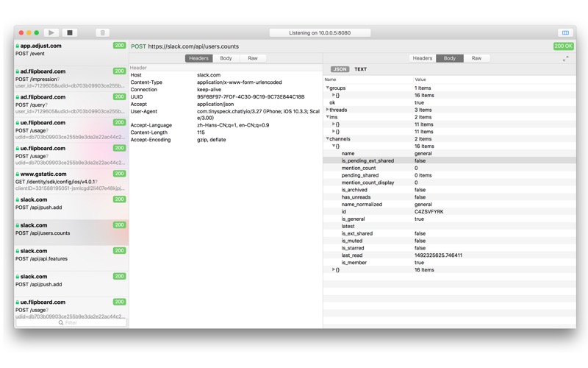Select the ok row in JSON tree
588x368 pixels.
pyautogui.click(x=450, y=102)
